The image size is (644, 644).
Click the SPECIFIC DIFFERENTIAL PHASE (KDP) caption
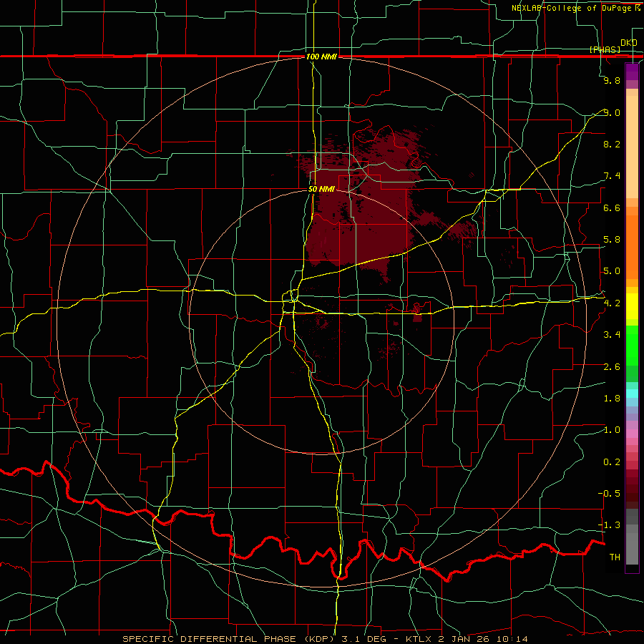(x=228, y=639)
